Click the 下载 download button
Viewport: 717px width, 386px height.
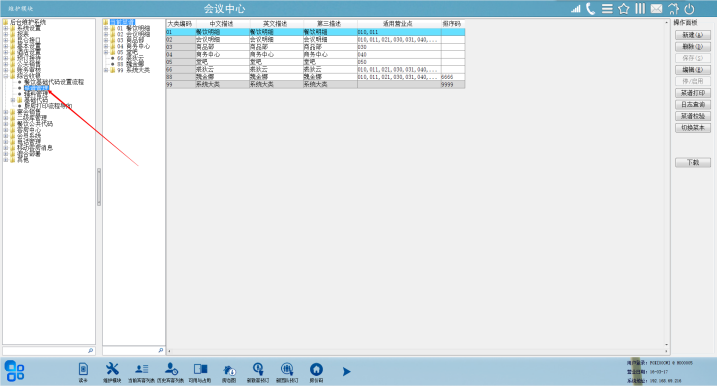tap(692, 162)
